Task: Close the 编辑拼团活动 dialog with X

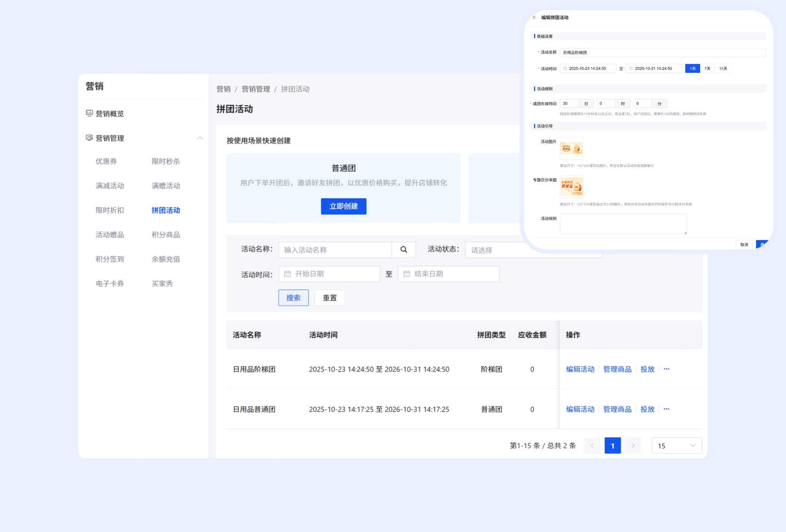Action: (x=534, y=18)
